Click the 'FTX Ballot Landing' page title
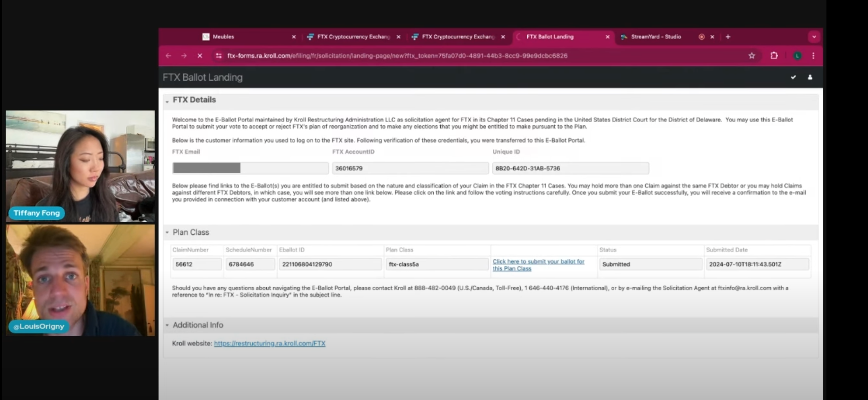 coord(203,77)
